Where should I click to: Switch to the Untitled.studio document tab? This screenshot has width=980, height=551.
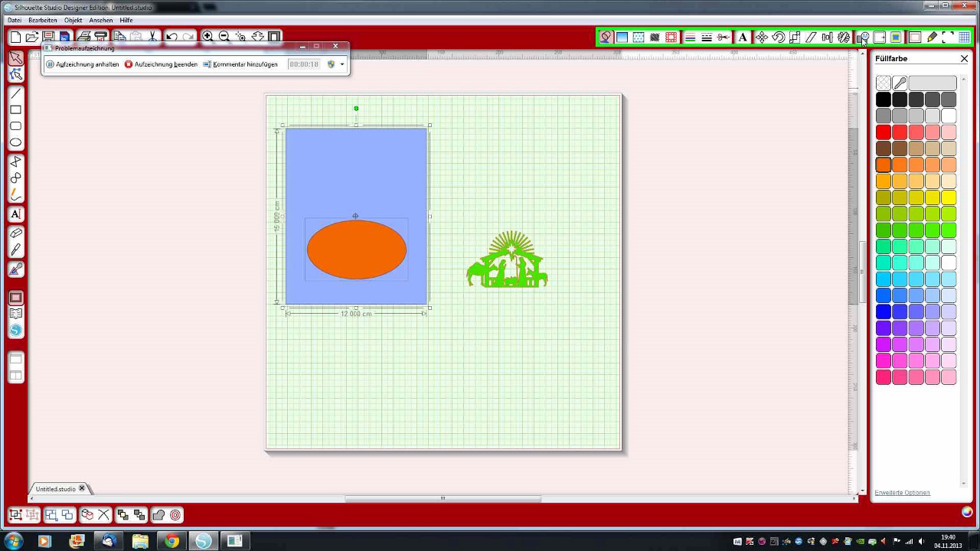55,488
